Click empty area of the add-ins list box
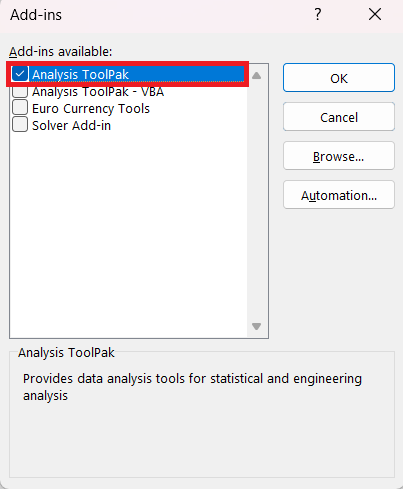Image resolution: width=403 pixels, height=489 pixels. pyautogui.click(x=129, y=233)
